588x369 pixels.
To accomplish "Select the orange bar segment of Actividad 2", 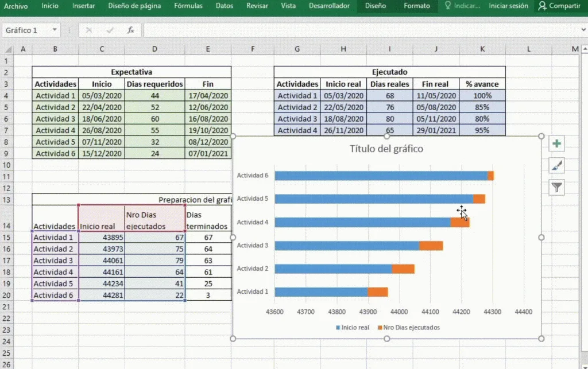I will [403, 269].
